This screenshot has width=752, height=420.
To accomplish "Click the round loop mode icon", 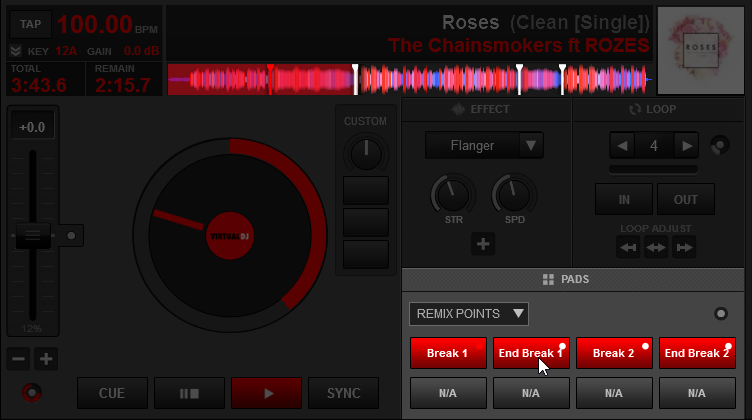I will pos(719,145).
